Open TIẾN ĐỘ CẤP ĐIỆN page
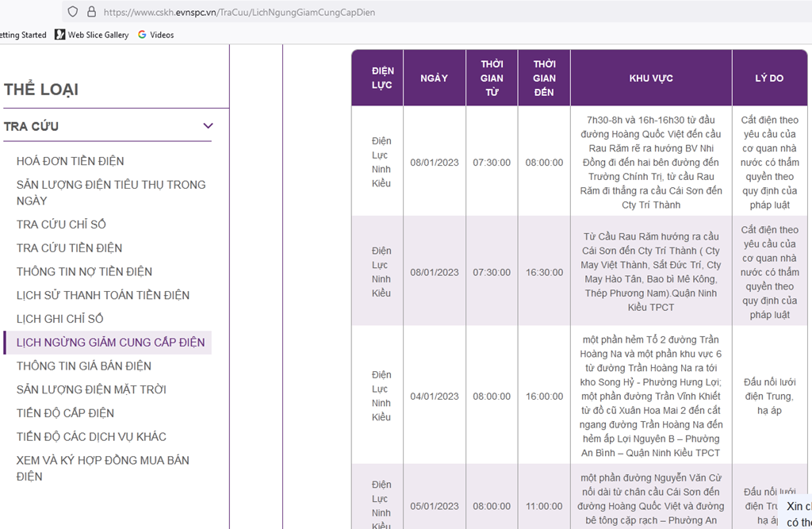The image size is (812, 529). (x=65, y=413)
